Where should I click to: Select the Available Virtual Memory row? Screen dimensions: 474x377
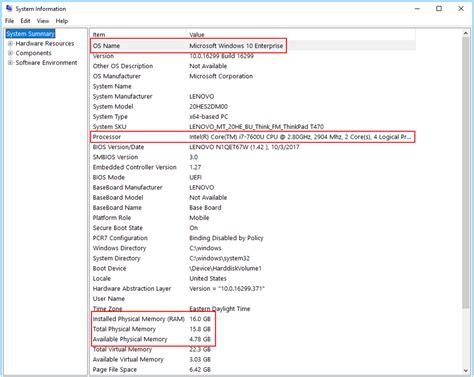coord(253,359)
